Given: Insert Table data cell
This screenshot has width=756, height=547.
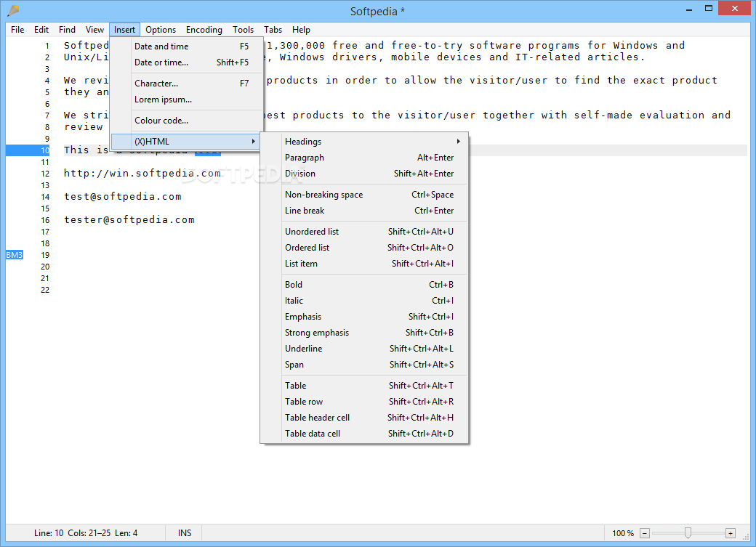Looking at the screenshot, I should click(x=364, y=434).
